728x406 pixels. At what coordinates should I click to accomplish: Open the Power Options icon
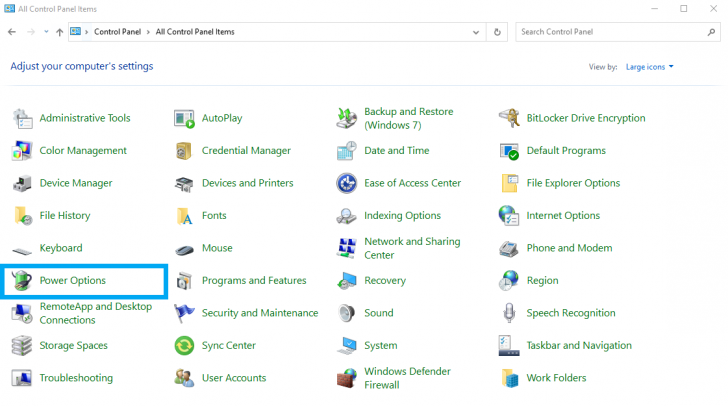(x=22, y=281)
